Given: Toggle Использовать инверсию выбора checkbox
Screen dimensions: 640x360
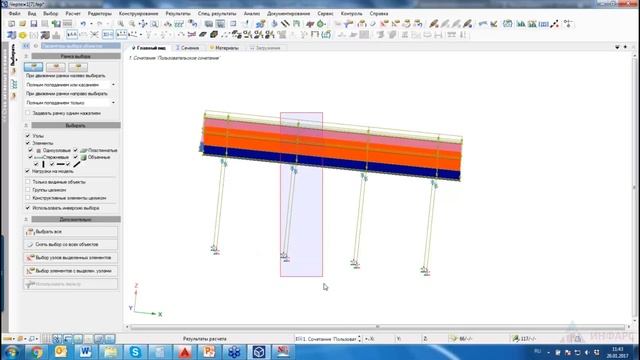Looking at the screenshot, I should tap(28, 208).
